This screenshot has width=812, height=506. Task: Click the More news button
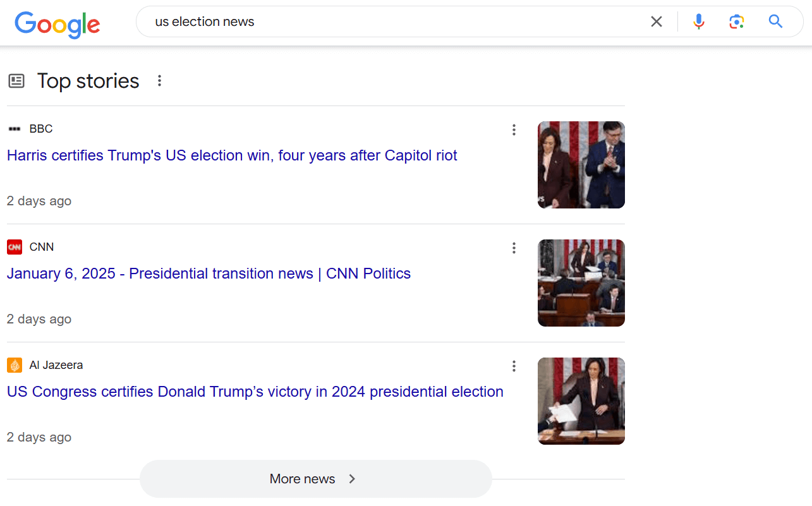[315, 478]
